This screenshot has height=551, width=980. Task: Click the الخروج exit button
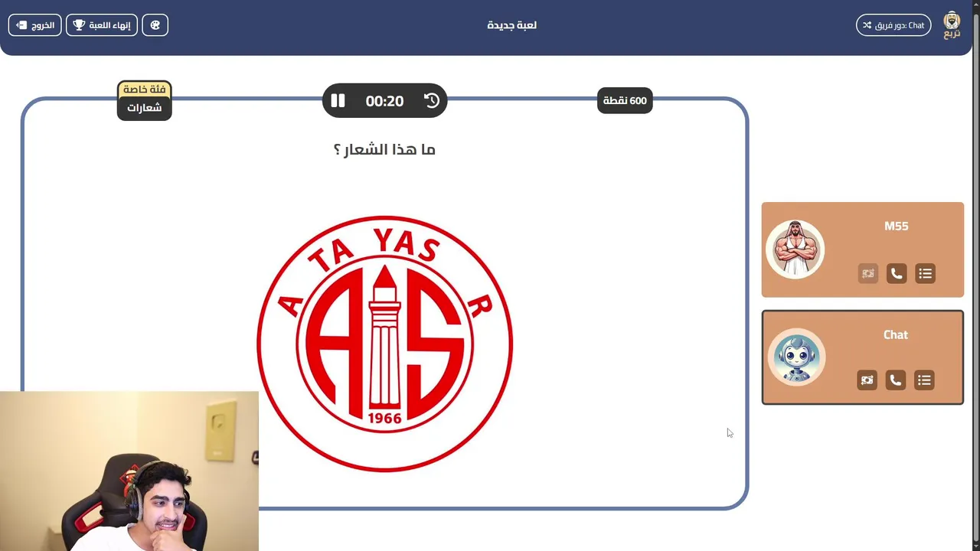(35, 25)
